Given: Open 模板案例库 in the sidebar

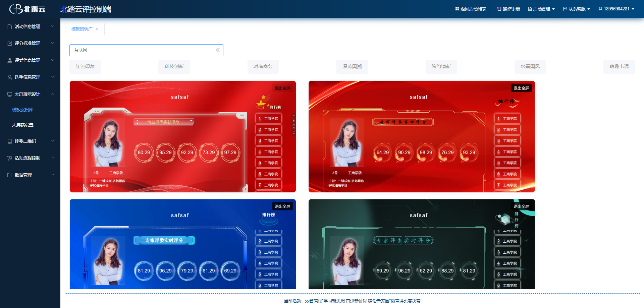Looking at the screenshot, I should coord(23,110).
